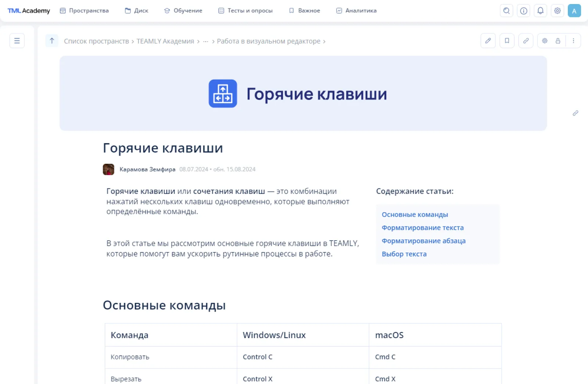Expand chevron after Работа в визуальном редакторе

(x=324, y=41)
